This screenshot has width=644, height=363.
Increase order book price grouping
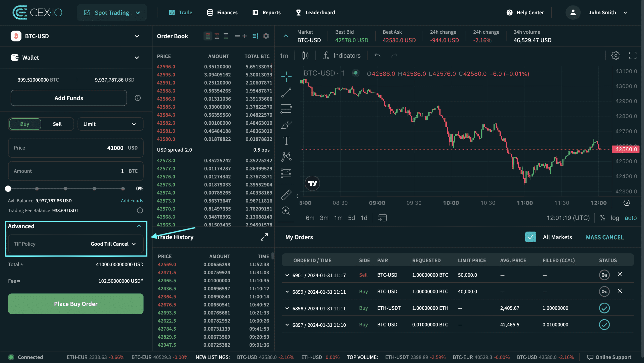pos(245,36)
